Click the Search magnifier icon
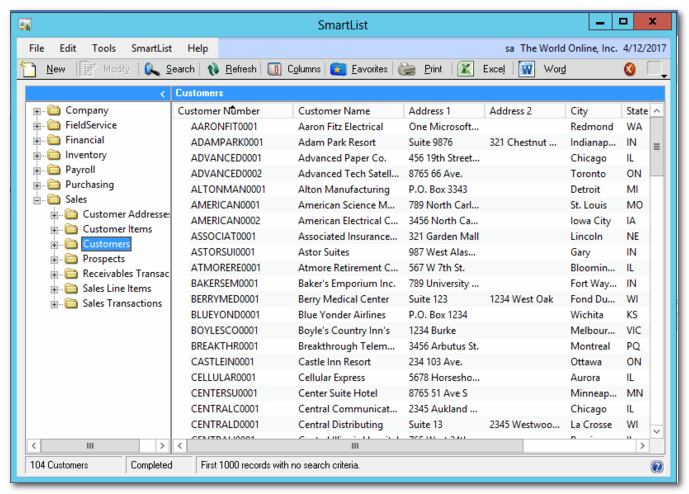This screenshot has width=689, height=494. (152, 69)
